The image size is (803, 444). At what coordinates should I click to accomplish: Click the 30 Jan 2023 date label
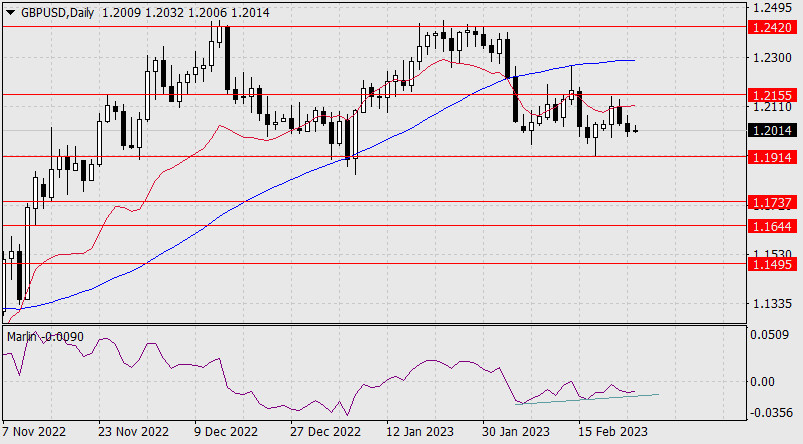click(x=515, y=432)
